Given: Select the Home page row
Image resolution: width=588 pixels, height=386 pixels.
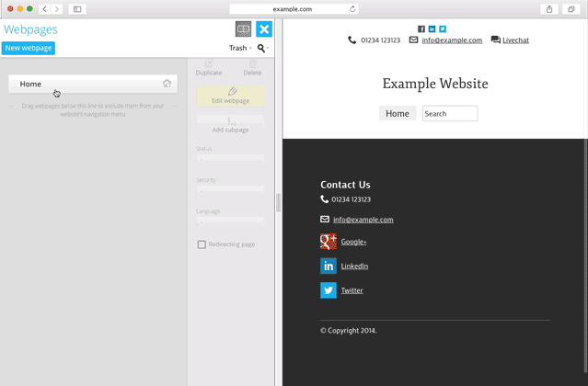Looking at the screenshot, I should pos(93,84).
